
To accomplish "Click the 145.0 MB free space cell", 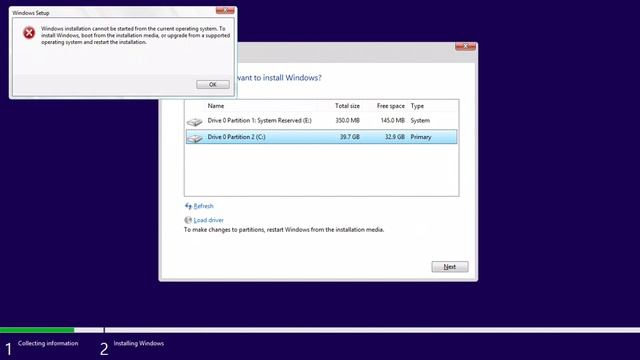I will tap(392, 120).
